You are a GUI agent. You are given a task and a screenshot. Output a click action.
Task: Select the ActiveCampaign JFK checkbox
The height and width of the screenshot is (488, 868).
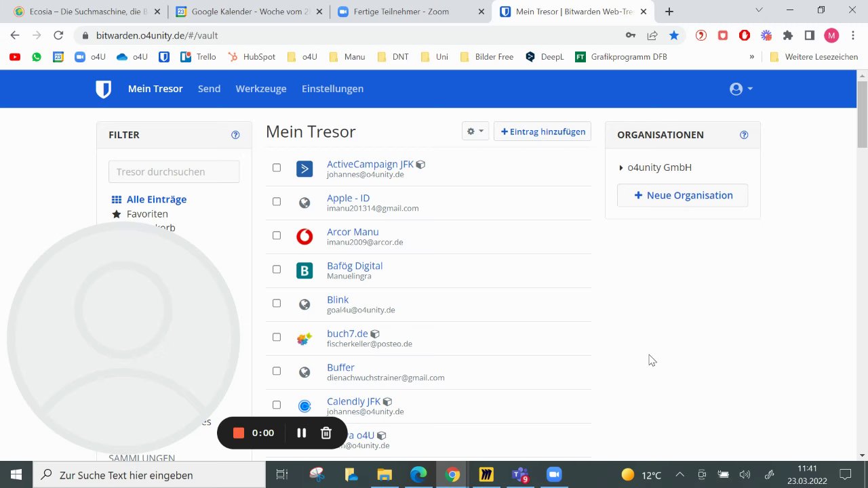pos(277,167)
